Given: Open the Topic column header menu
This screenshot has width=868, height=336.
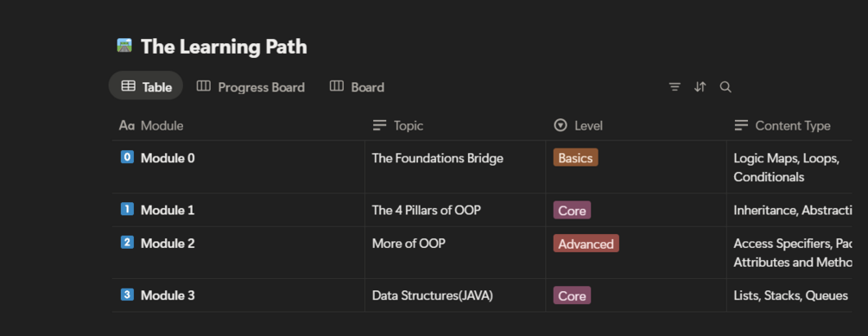Looking at the screenshot, I should pyautogui.click(x=455, y=125).
